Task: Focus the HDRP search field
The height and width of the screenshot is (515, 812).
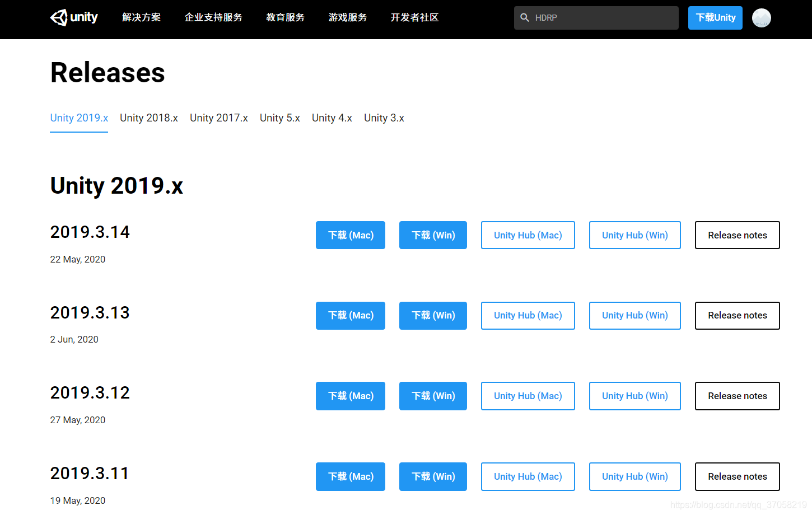Action: coord(596,18)
